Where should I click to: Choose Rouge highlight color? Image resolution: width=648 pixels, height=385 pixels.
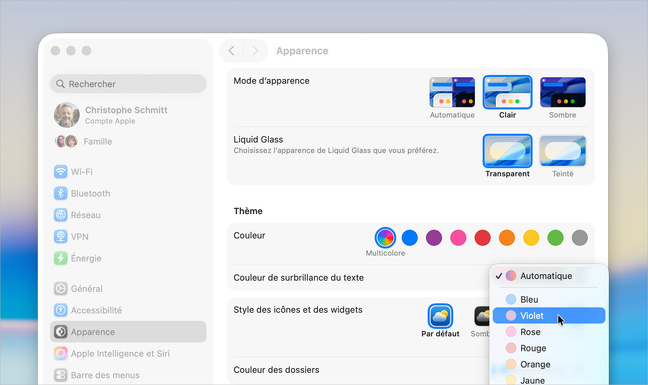pyautogui.click(x=549, y=348)
